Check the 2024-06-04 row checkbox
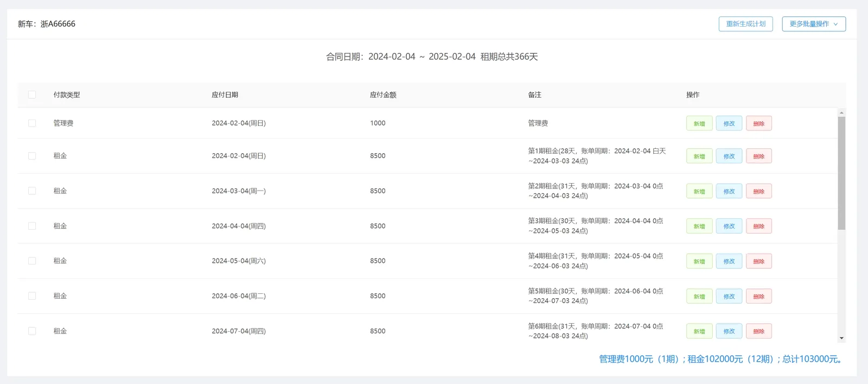Image resolution: width=868 pixels, height=384 pixels. [x=32, y=296]
